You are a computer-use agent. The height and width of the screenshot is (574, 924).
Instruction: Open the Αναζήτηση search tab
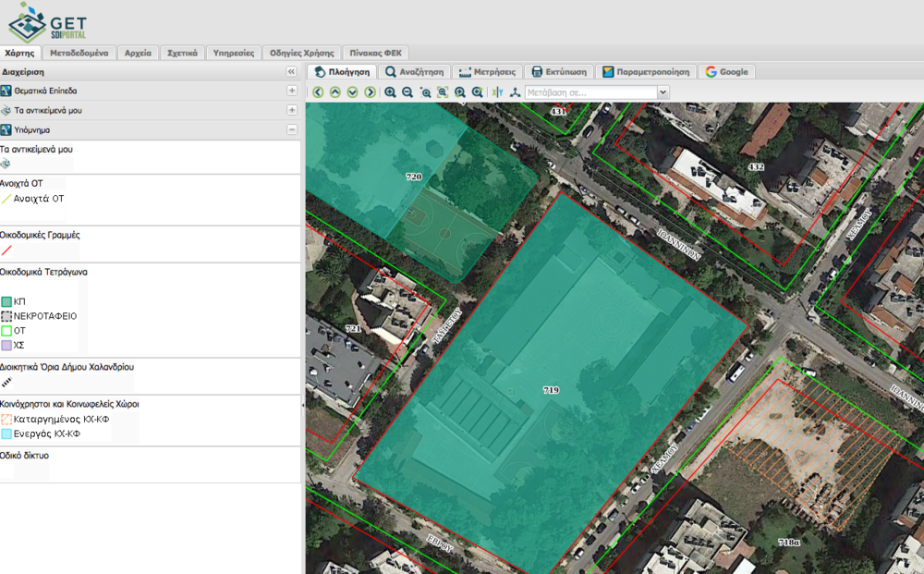tap(415, 71)
